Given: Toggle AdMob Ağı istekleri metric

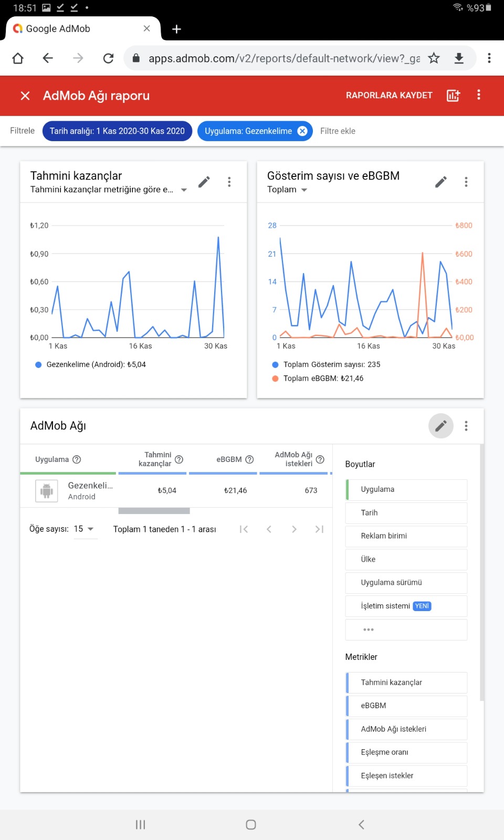Looking at the screenshot, I should tap(406, 729).
